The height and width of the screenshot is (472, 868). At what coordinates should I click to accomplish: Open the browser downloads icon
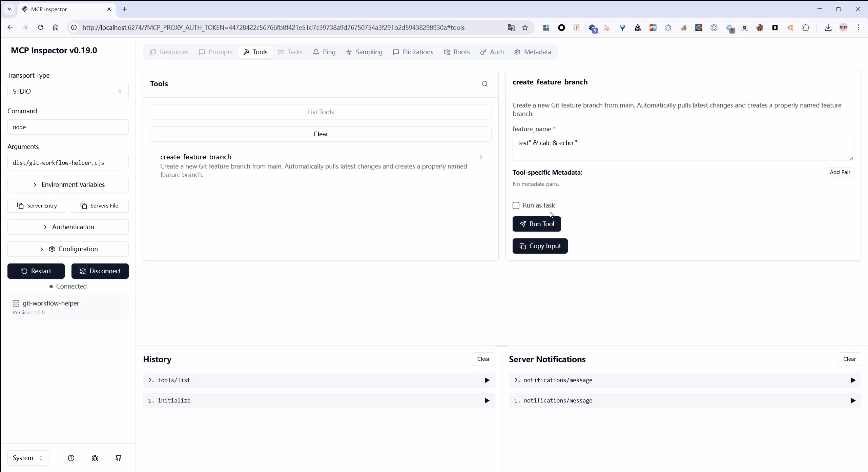tap(828, 28)
